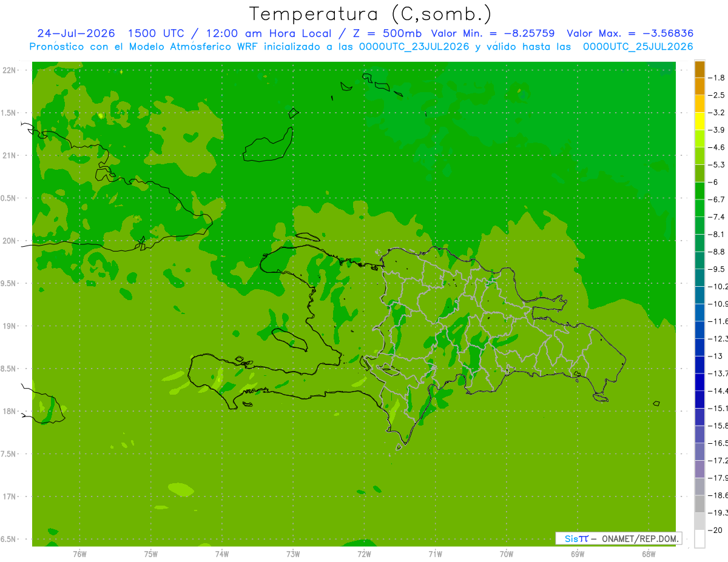Click the legend value '-13'
Screen dimensions: 728x562
(715, 356)
